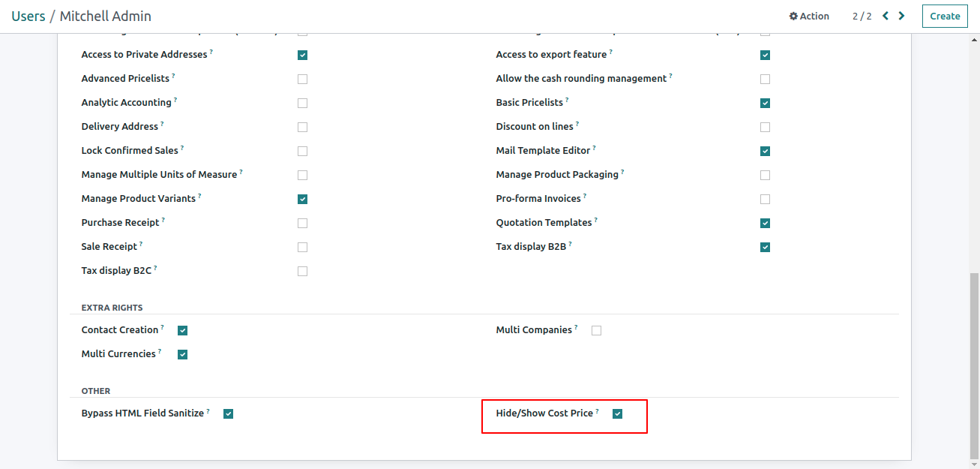Viewport: 980px width, 469px height.
Task: Uncheck the Multi Currencies checkbox
Action: tap(182, 354)
